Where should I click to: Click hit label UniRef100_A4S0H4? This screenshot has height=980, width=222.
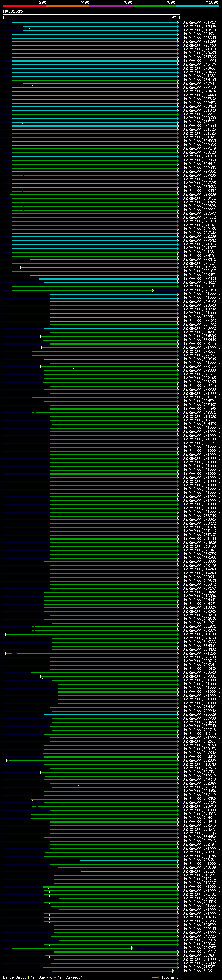point(199,84)
